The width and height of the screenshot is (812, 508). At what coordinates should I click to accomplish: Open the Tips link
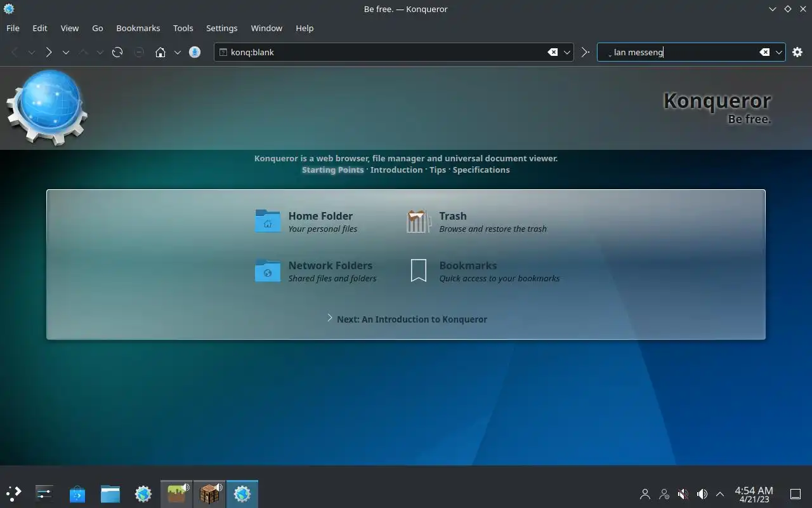click(x=438, y=170)
